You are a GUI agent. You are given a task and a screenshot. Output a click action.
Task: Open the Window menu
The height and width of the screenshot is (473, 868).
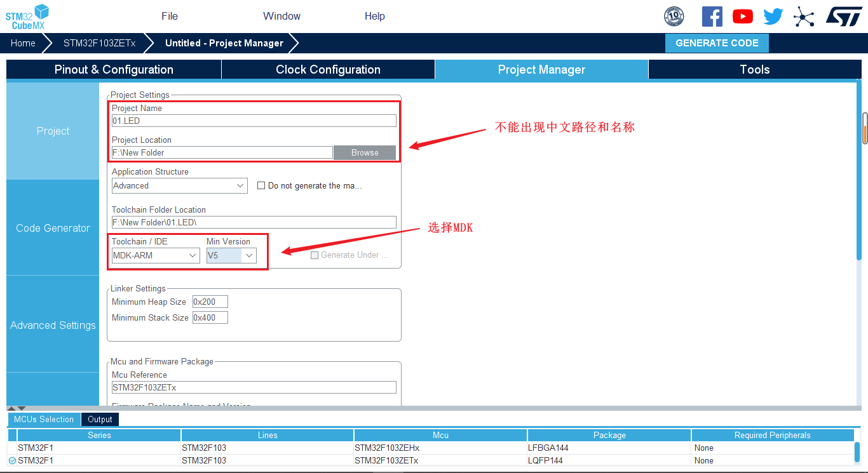tap(282, 16)
